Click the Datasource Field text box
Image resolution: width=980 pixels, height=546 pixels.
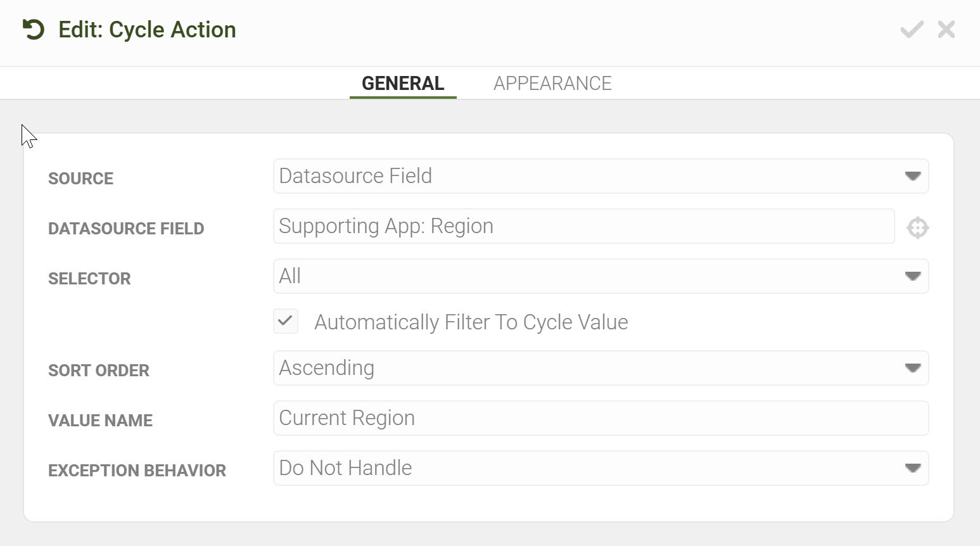point(583,226)
